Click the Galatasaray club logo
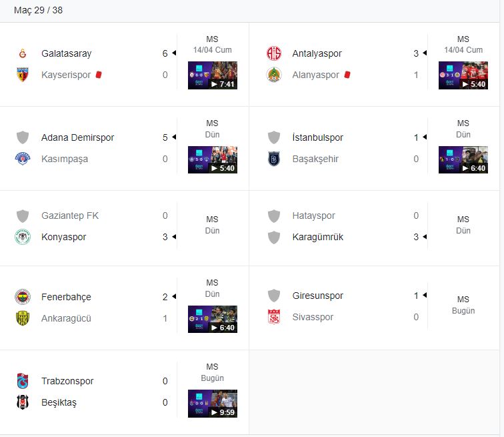This screenshot has height=437, width=504. tap(23, 53)
